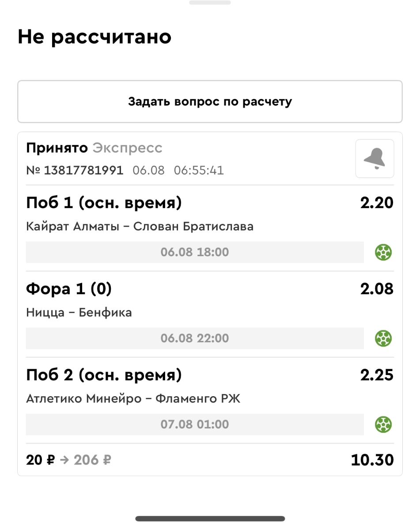Viewport: 420px width, 530px height.
Task: Click the total odds 10.30
Action: pos(372,460)
